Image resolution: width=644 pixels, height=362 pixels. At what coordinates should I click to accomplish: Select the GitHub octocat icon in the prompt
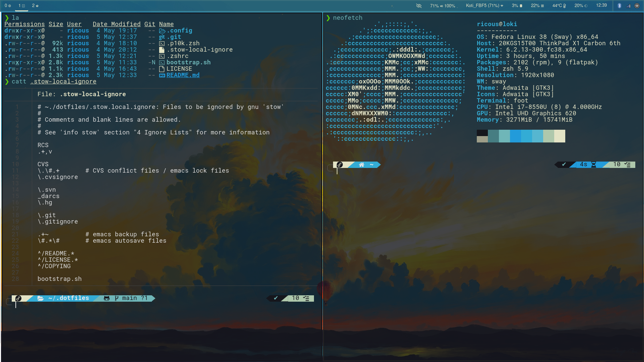pos(107,298)
